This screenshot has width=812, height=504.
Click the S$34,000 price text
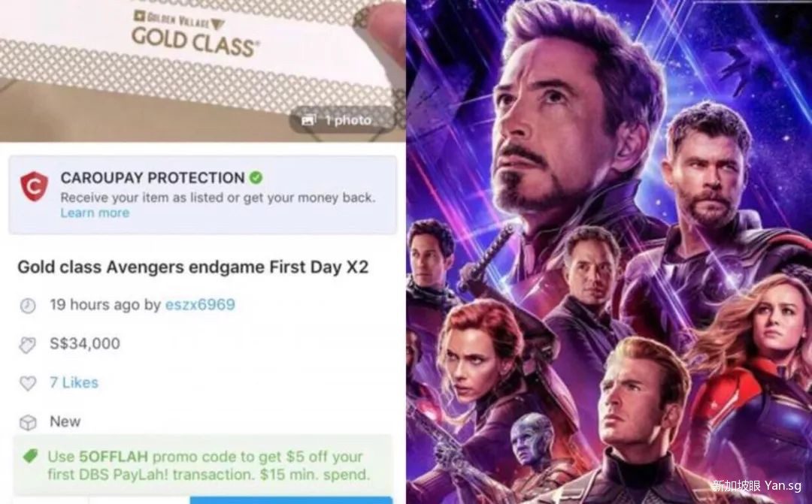pos(84,343)
